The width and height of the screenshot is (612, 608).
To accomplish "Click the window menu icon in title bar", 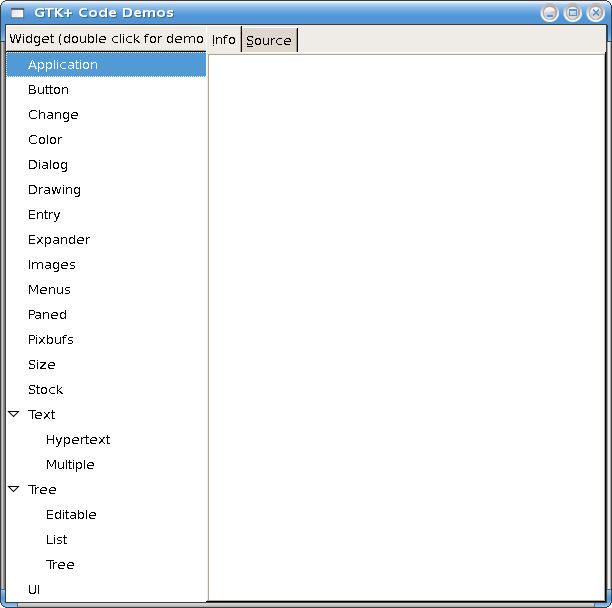I will (17, 13).
